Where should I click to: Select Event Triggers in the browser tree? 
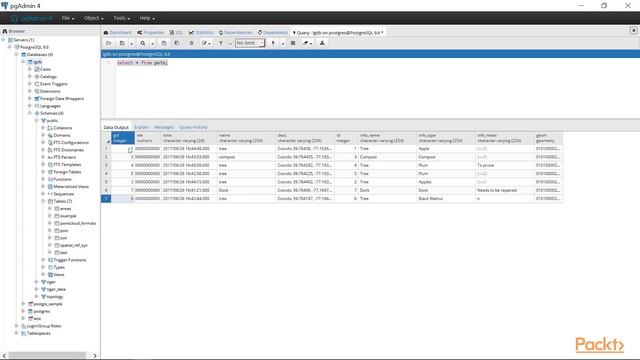click(53, 84)
